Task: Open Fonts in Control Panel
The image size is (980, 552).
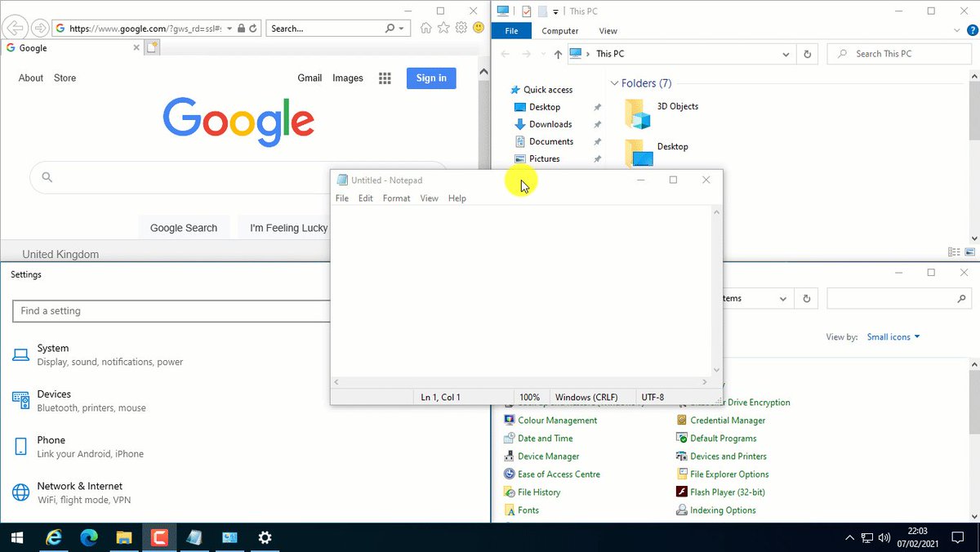Action: [x=521, y=510]
